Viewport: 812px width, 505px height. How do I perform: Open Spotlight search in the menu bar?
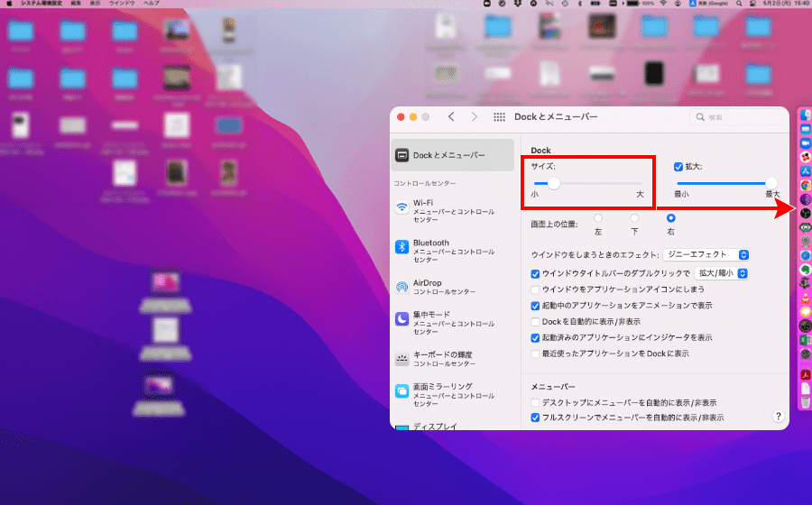[739, 3]
